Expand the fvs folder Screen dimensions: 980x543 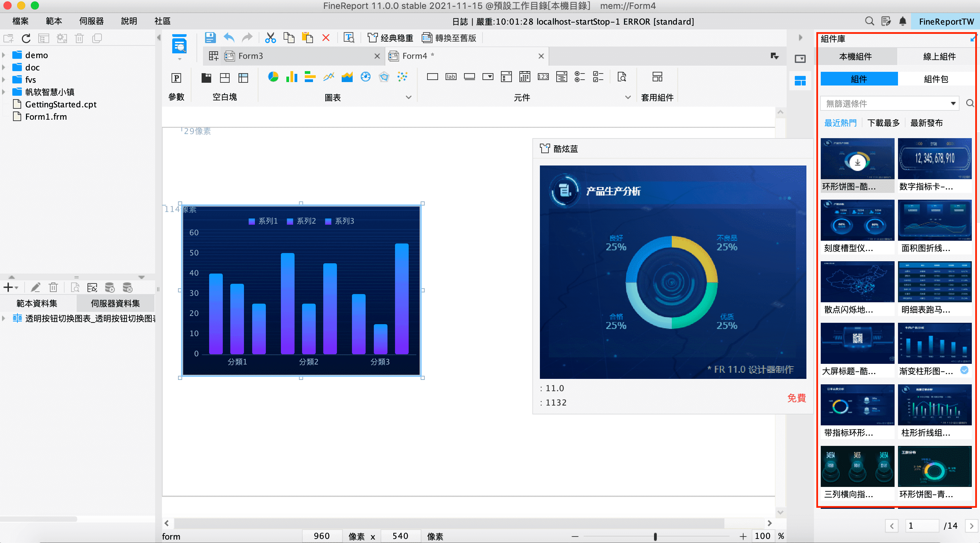point(4,80)
